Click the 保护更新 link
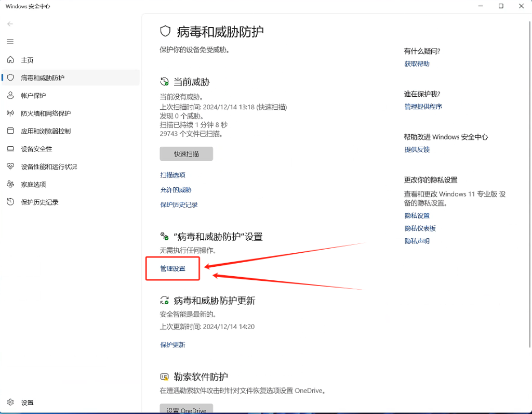The width and height of the screenshot is (532, 414). click(x=172, y=345)
